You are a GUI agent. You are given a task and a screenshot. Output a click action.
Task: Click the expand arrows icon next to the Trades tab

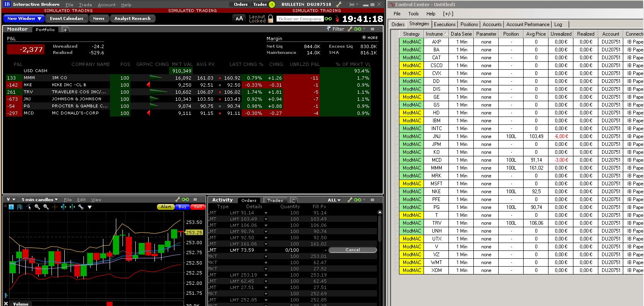(x=294, y=200)
